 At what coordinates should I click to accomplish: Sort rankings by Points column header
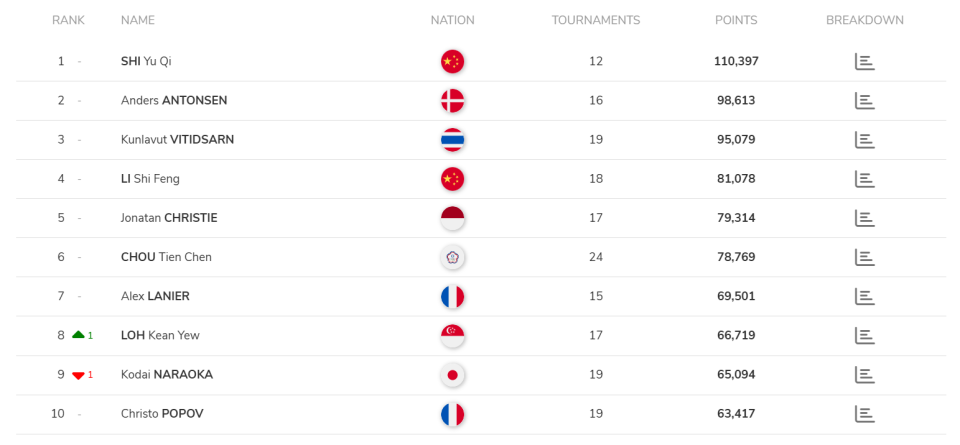click(x=736, y=20)
